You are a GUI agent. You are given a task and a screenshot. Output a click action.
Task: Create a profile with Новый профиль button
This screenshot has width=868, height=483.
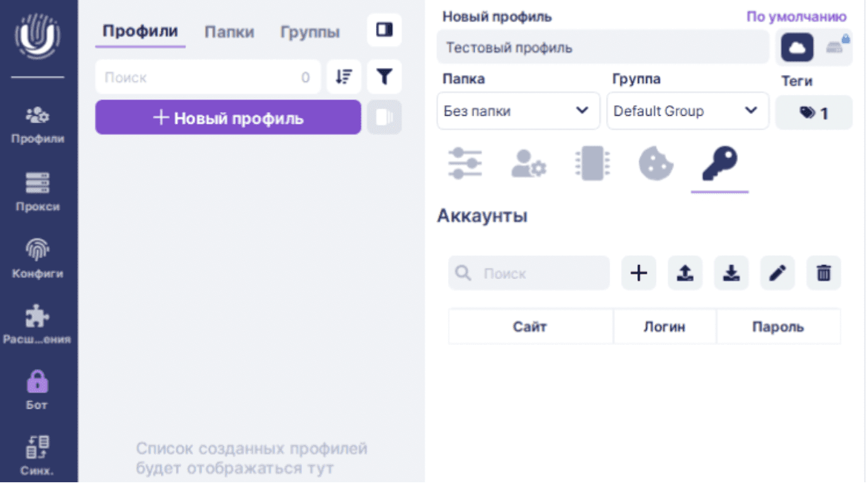(228, 117)
